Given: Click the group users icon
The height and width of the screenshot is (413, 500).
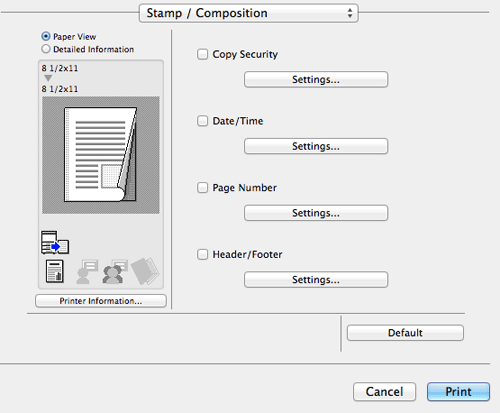Looking at the screenshot, I should pyautogui.click(x=115, y=272).
